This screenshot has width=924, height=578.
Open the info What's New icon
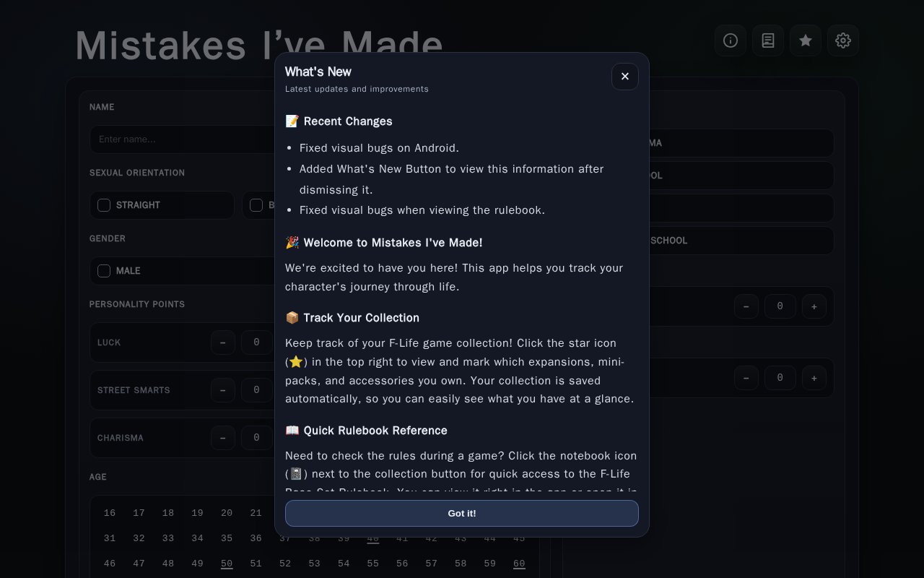731,40
